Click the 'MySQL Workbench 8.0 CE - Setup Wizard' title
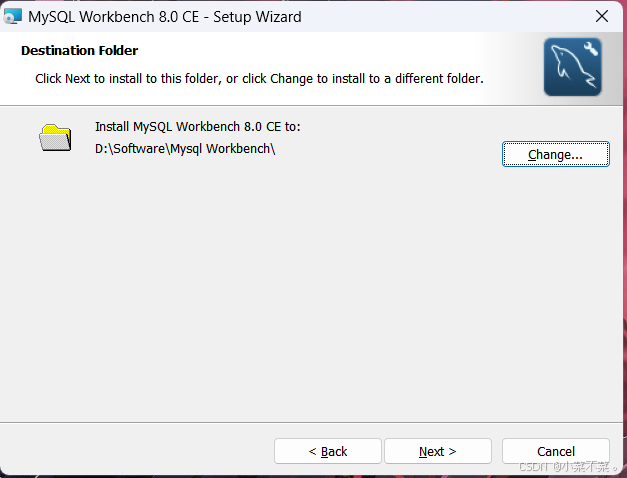Viewport: 627px width, 478px height. point(165,16)
